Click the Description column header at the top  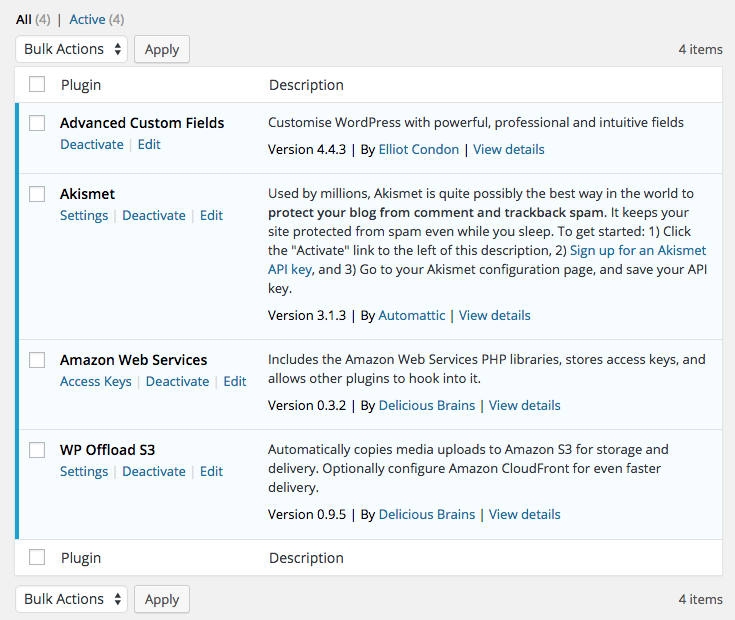tap(306, 85)
